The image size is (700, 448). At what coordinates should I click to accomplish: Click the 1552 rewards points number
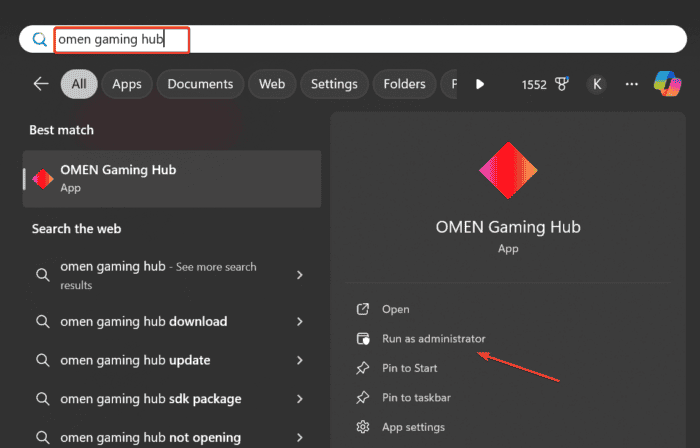(x=534, y=84)
